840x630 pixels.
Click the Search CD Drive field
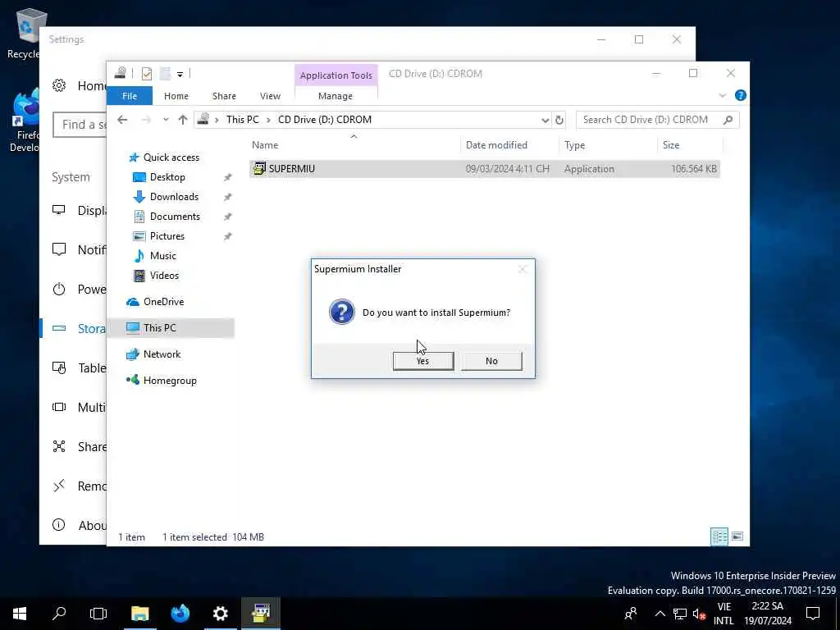tap(658, 120)
